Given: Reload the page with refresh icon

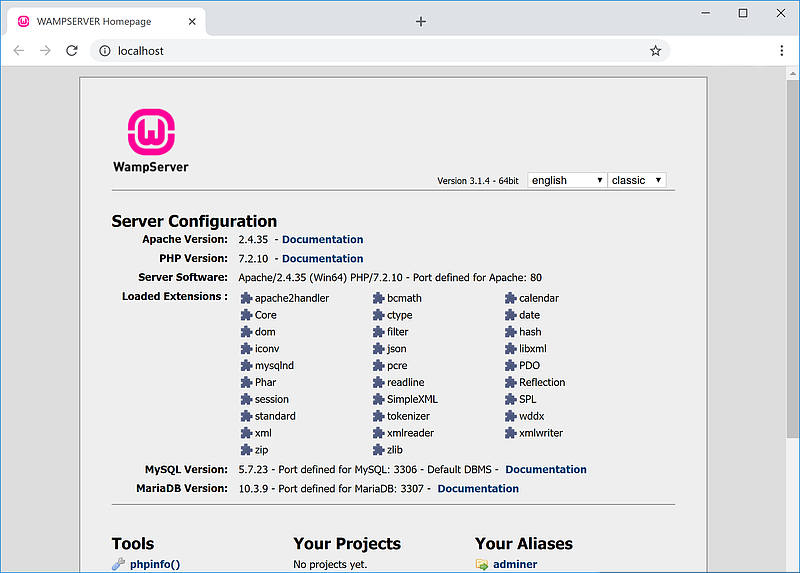Looking at the screenshot, I should [x=72, y=51].
